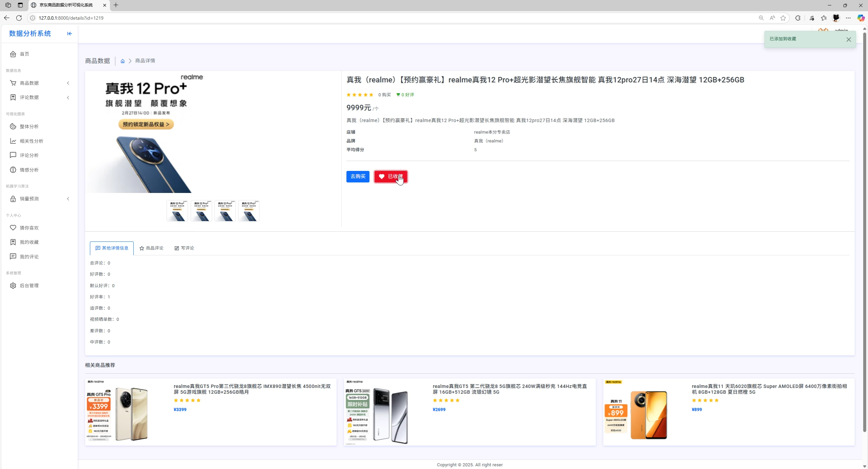The height and width of the screenshot is (469, 868).
Task: Close the 京东商品数据分析可视化系统 tab
Action: (104, 5)
